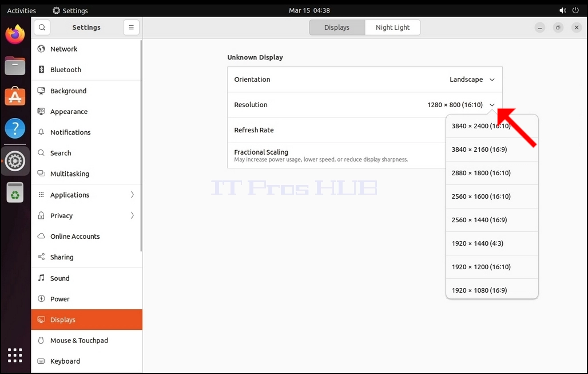Select 3840 × 2400 (16:10) resolution
The width and height of the screenshot is (588, 374).
492,126
